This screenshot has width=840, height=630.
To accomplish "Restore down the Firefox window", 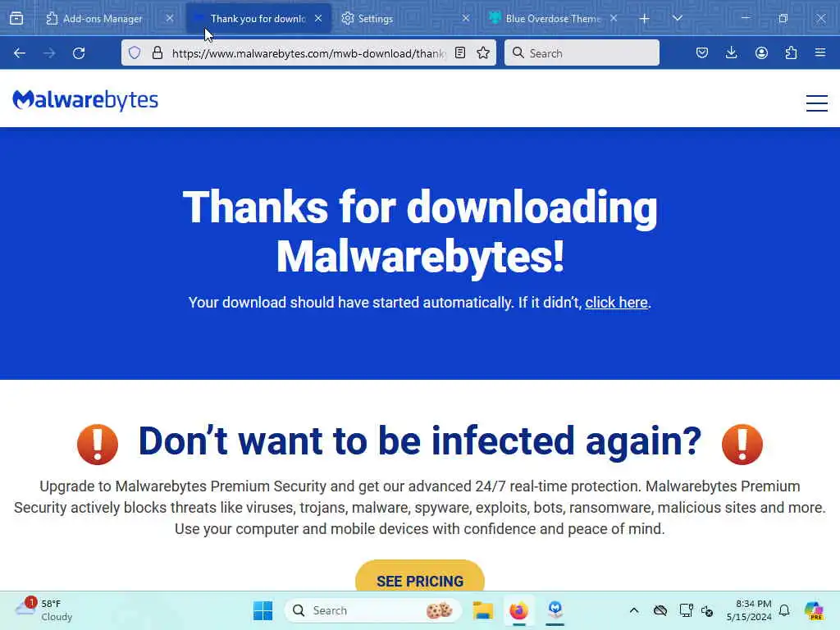I will (783, 18).
